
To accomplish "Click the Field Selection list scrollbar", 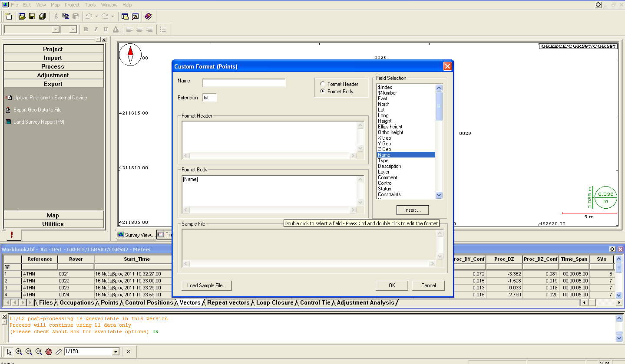I will click(x=439, y=141).
